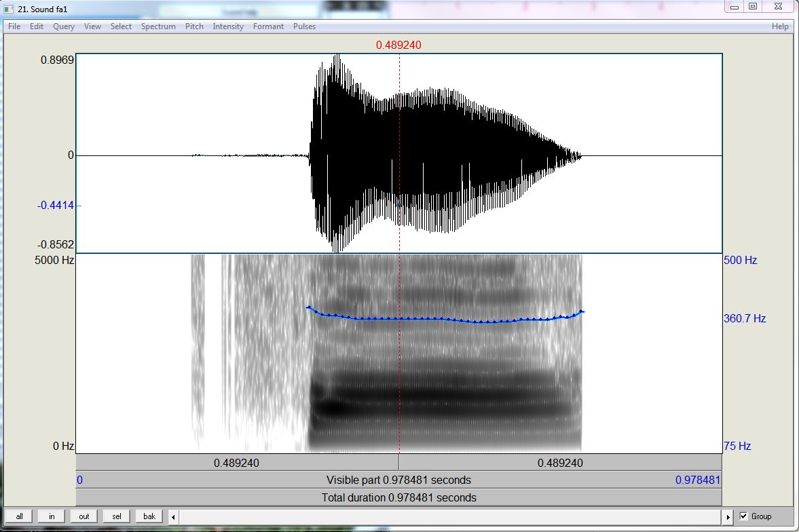Open the Pulses menu

pyautogui.click(x=304, y=26)
